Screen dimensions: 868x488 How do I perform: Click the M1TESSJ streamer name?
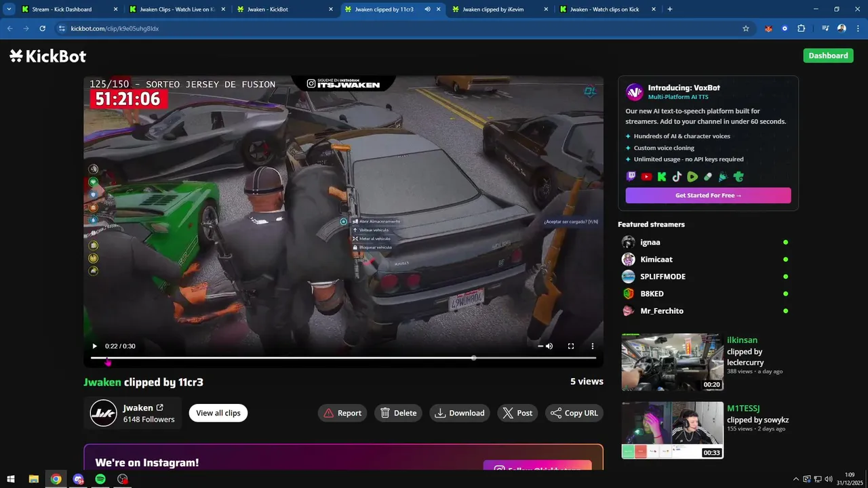tap(743, 409)
